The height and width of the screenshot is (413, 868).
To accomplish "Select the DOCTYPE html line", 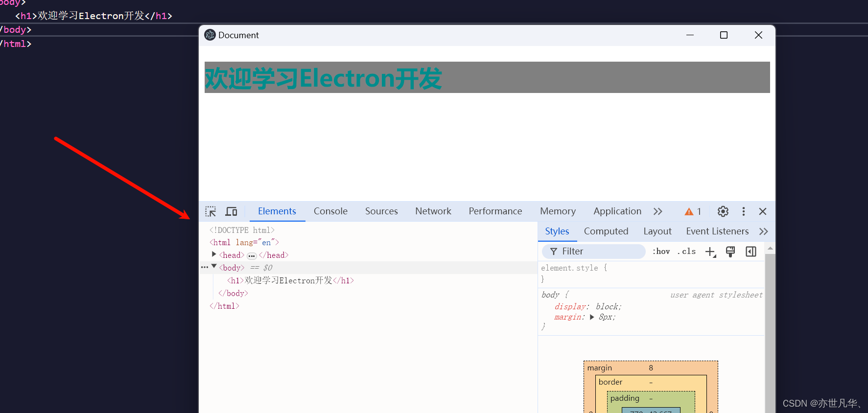I will [x=242, y=230].
